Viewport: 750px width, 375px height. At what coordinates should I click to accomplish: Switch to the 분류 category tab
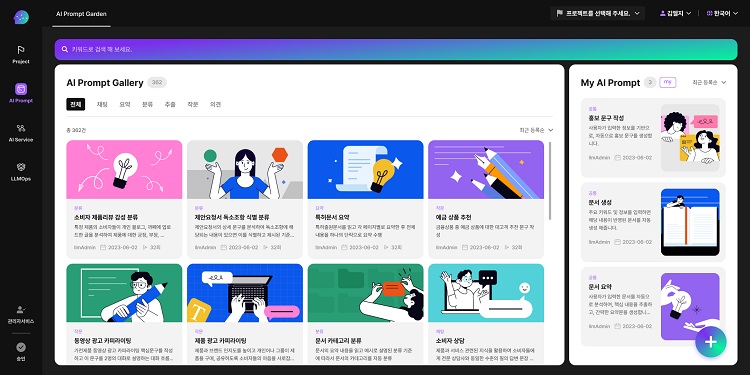click(x=147, y=104)
